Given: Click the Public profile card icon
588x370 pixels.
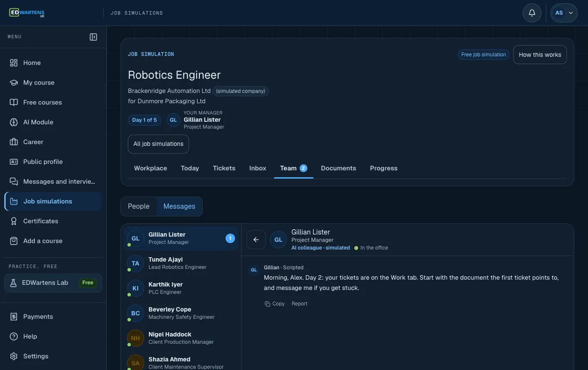Looking at the screenshot, I should [x=14, y=162].
